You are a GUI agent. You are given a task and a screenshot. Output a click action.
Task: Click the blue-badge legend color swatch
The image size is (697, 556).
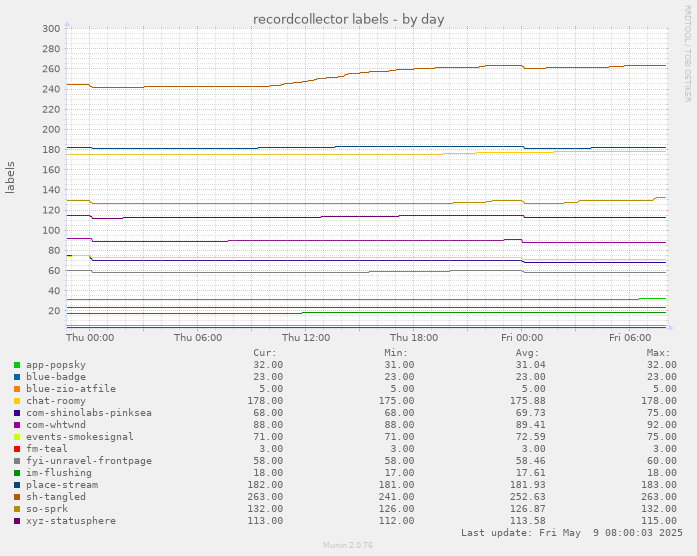click(x=17, y=377)
